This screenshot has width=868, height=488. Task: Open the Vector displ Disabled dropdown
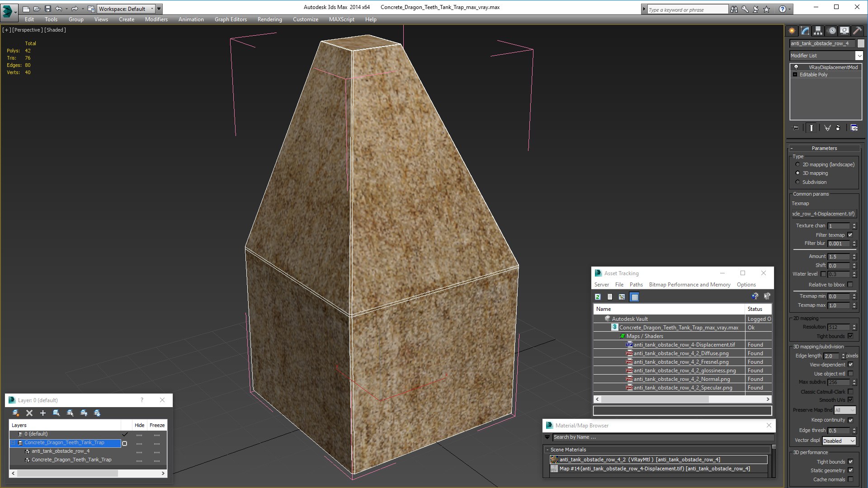coord(839,441)
